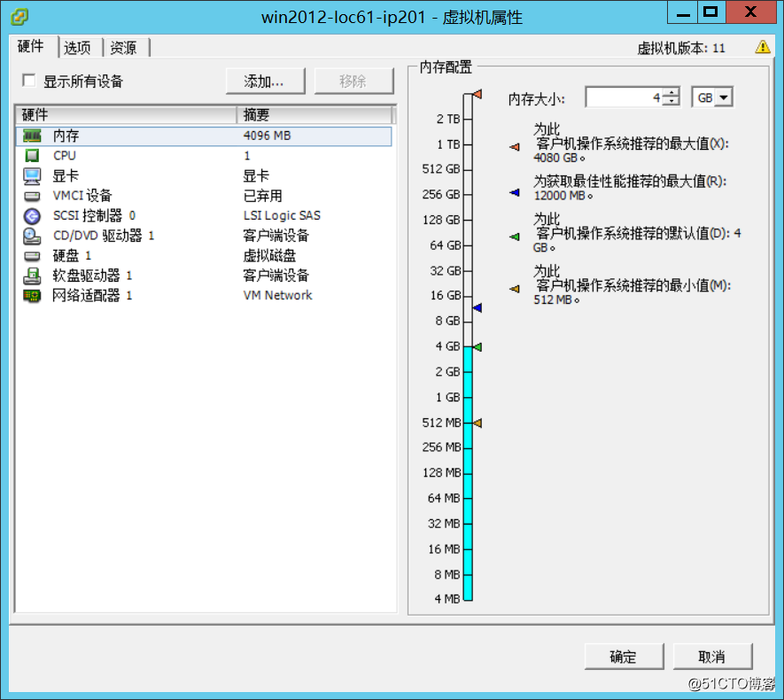Click the 已弃用 summary text
Image resolution: width=784 pixels, height=700 pixels.
[x=262, y=196]
